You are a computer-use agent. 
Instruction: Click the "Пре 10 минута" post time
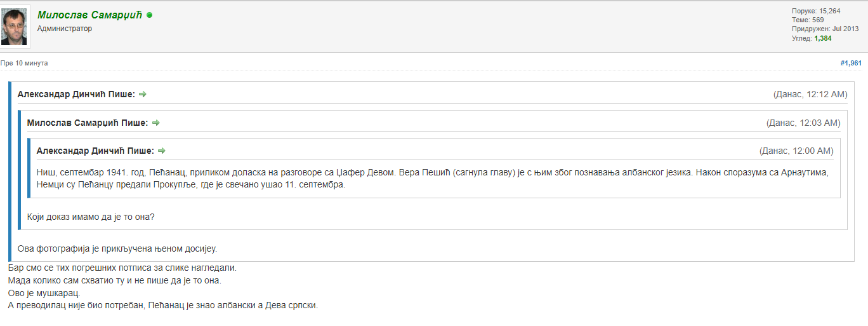(24, 63)
